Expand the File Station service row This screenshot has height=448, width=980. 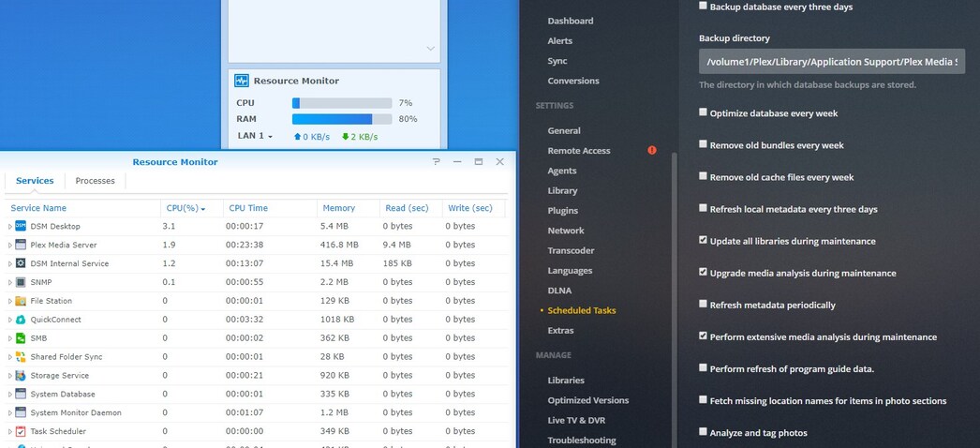click(10, 301)
